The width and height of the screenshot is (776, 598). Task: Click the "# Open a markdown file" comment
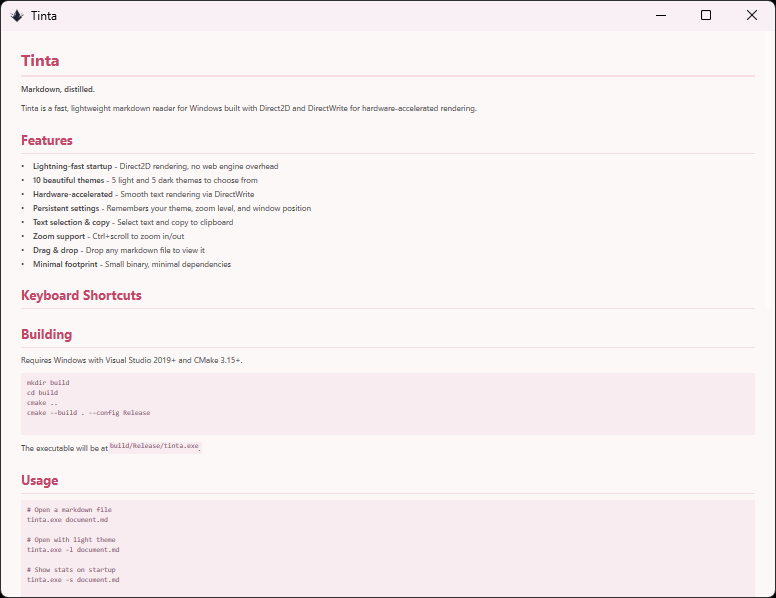[x=69, y=509]
